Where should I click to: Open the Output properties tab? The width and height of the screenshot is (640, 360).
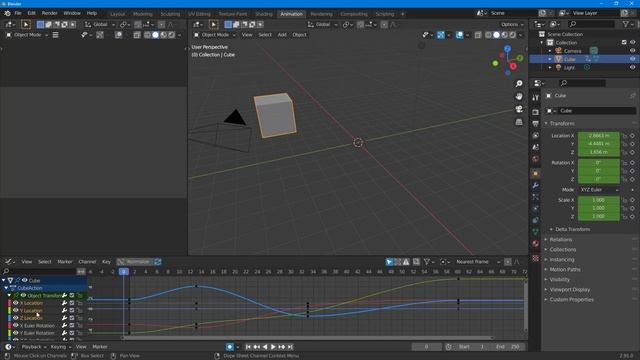pyautogui.click(x=536, y=124)
